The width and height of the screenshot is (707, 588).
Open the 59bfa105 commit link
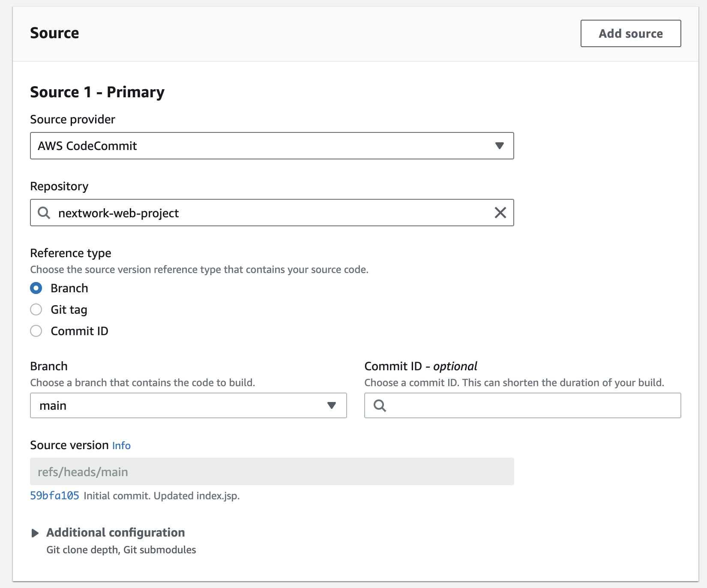pyautogui.click(x=54, y=496)
